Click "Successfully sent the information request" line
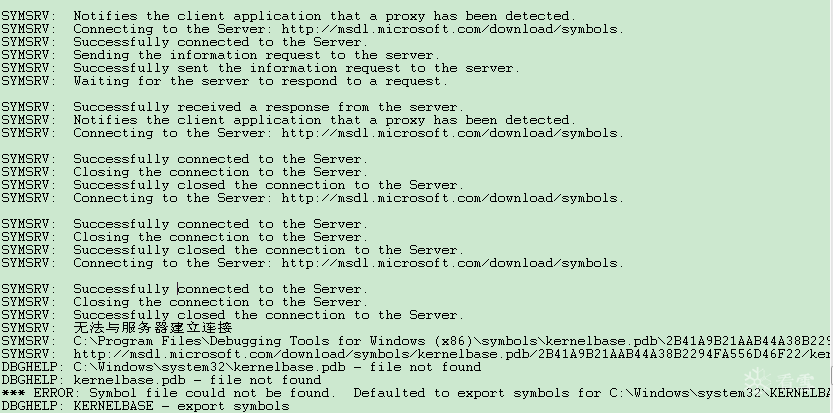The image size is (833, 413). [x=295, y=68]
